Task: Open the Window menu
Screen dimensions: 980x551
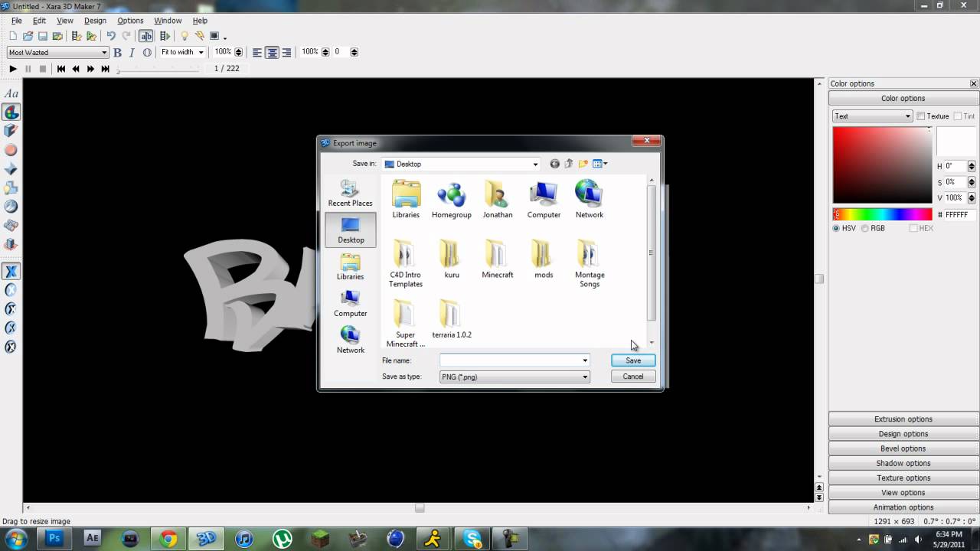Action: pos(168,21)
